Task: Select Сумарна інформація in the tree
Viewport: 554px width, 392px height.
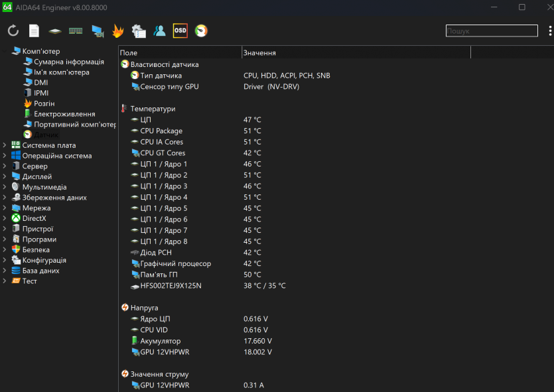Action: click(x=68, y=62)
